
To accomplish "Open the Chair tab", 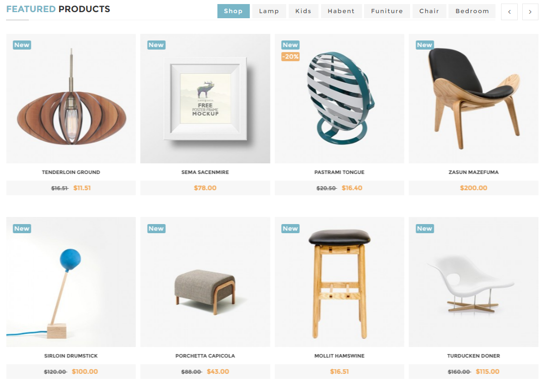I will (x=429, y=11).
